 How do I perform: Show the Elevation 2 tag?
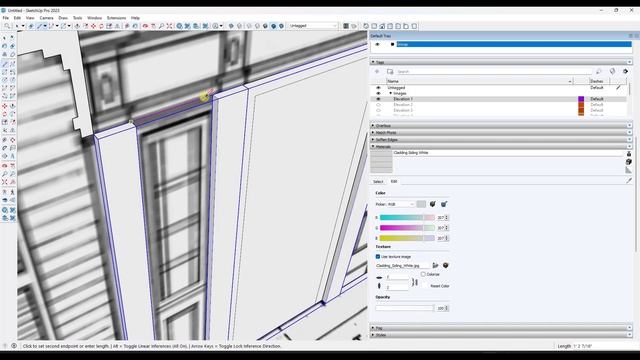click(x=378, y=104)
